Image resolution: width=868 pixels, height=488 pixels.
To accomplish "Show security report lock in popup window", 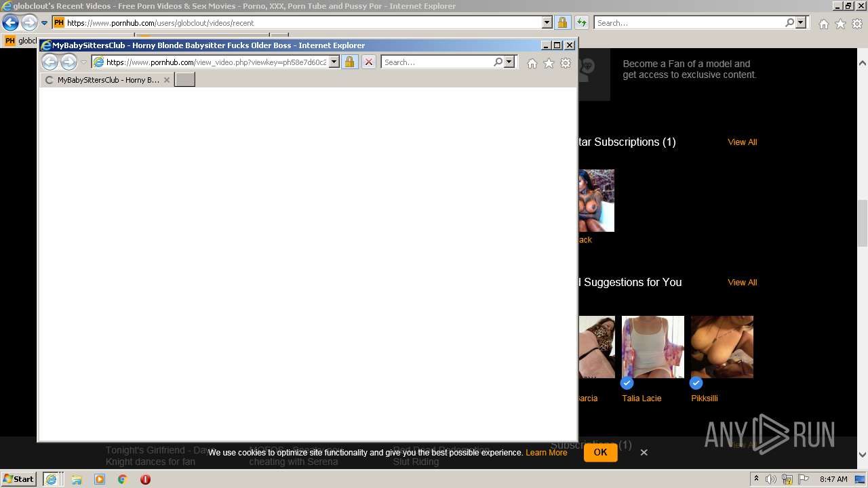I will pos(349,62).
